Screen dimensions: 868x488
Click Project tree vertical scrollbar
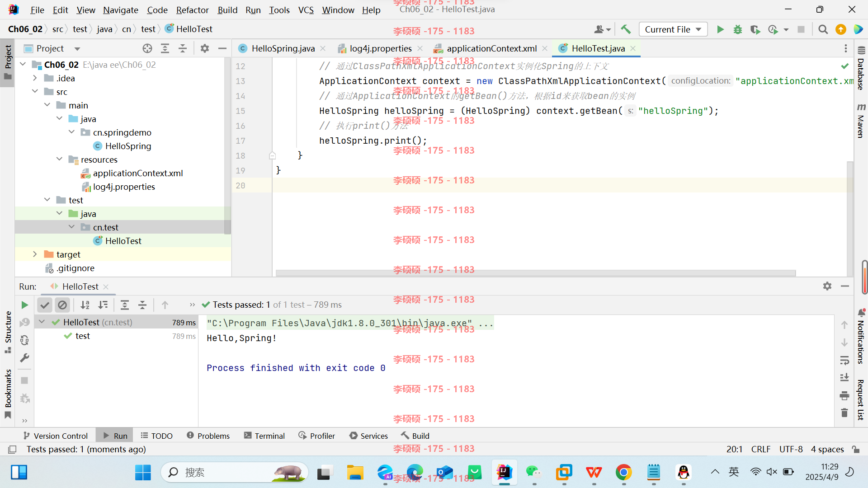[x=227, y=146]
